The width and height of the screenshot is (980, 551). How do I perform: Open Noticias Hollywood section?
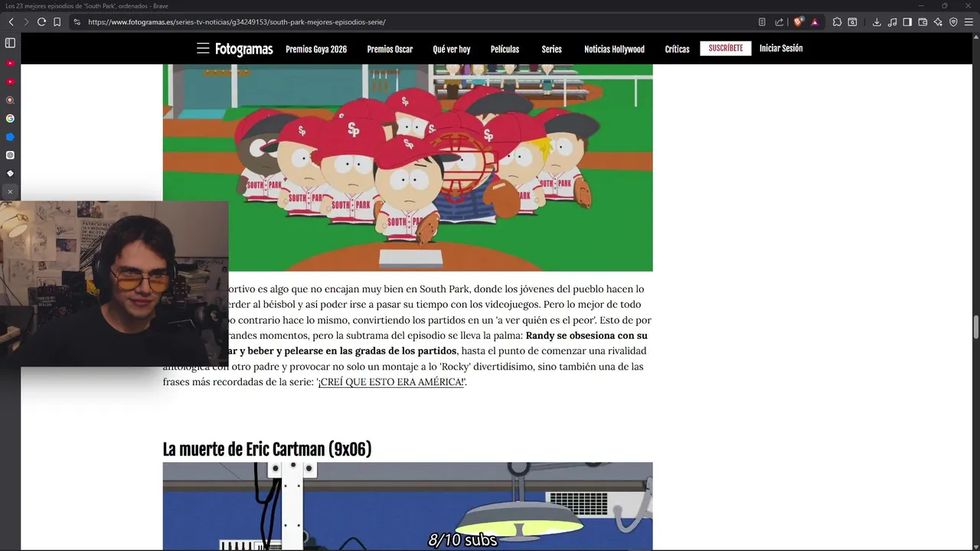point(614,49)
